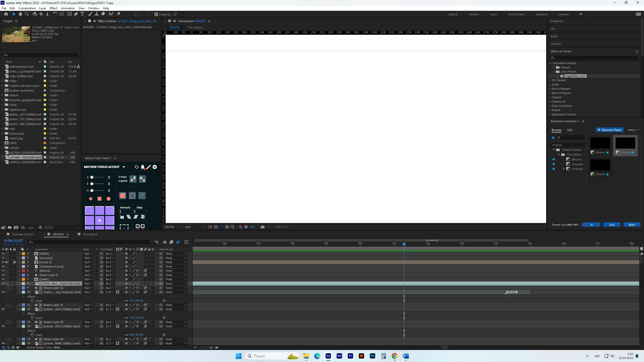Click the Both animate button
644x362 pixels.
pyautogui.click(x=632, y=225)
